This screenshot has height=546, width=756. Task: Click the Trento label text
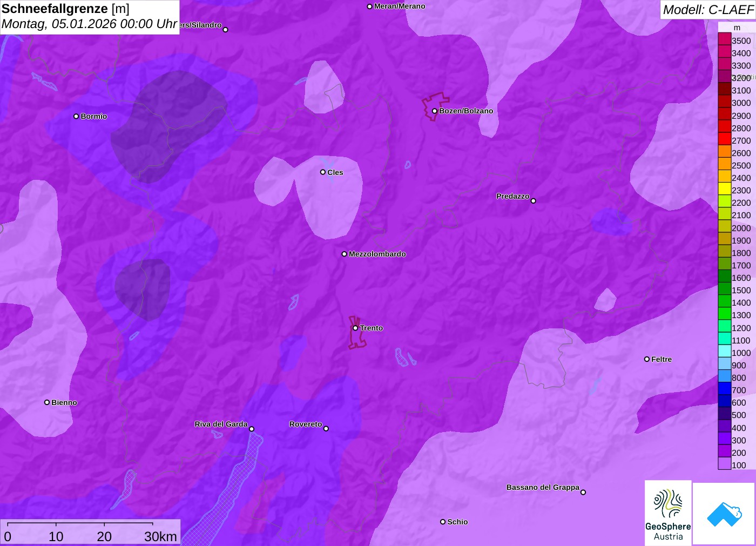pyautogui.click(x=372, y=328)
